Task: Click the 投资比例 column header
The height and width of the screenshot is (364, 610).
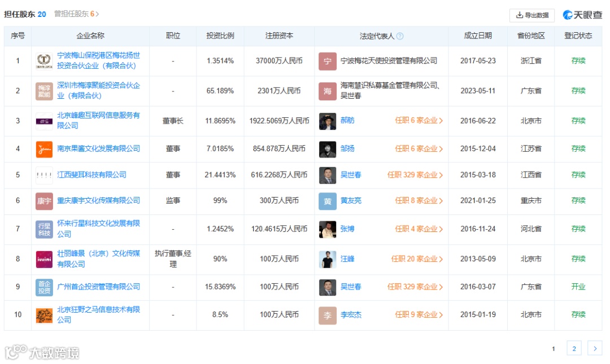Action: point(220,36)
